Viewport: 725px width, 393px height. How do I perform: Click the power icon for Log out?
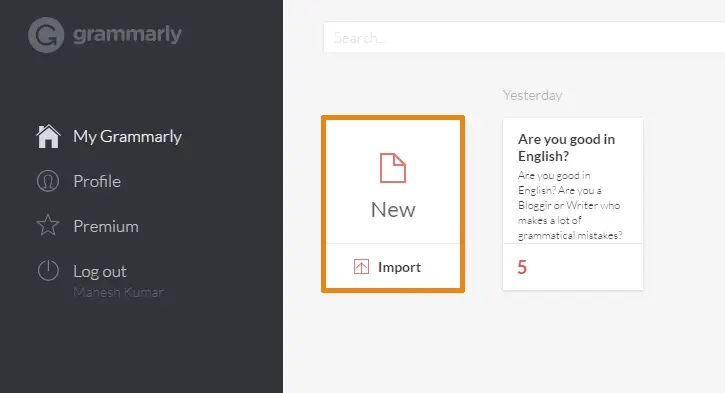(x=48, y=270)
